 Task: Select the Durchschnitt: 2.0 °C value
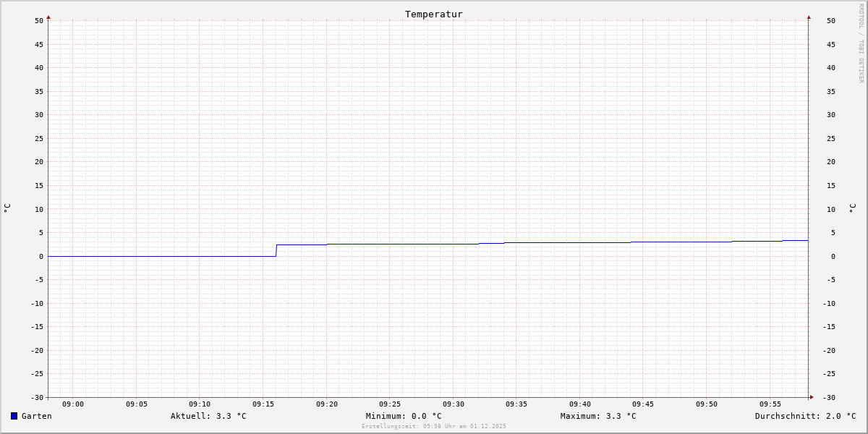click(805, 416)
